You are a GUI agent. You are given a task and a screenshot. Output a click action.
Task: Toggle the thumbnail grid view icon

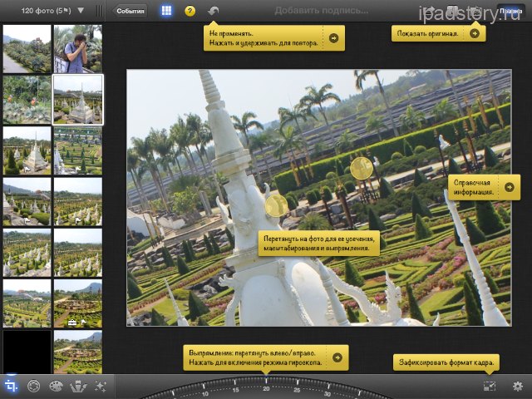click(166, 11)
